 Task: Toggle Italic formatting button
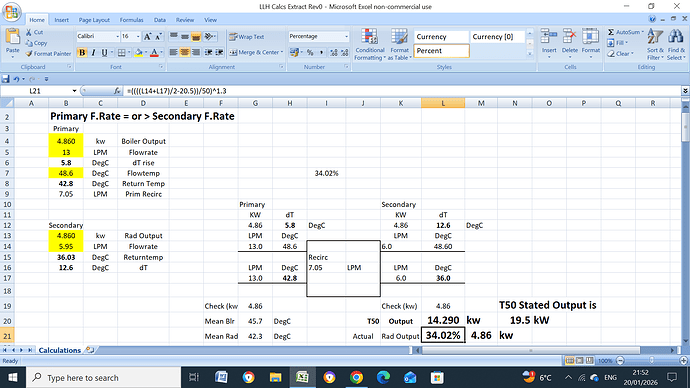point(93,53)
